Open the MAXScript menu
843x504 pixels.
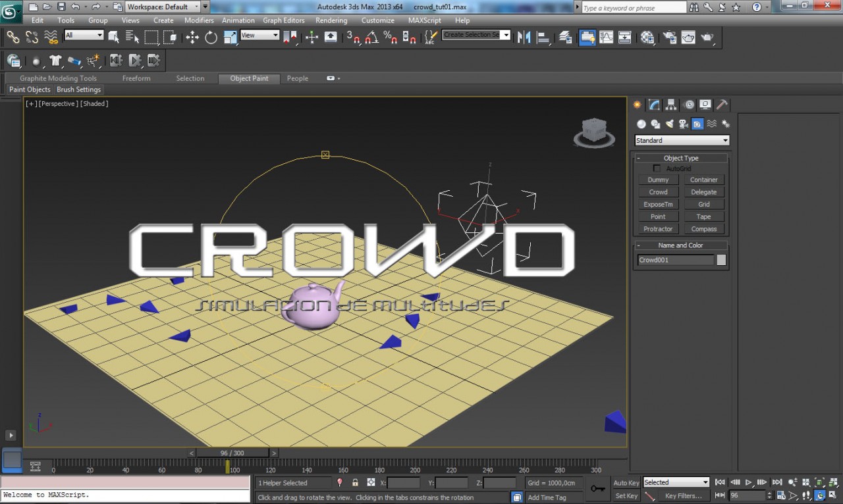click(x=424, y=20)
